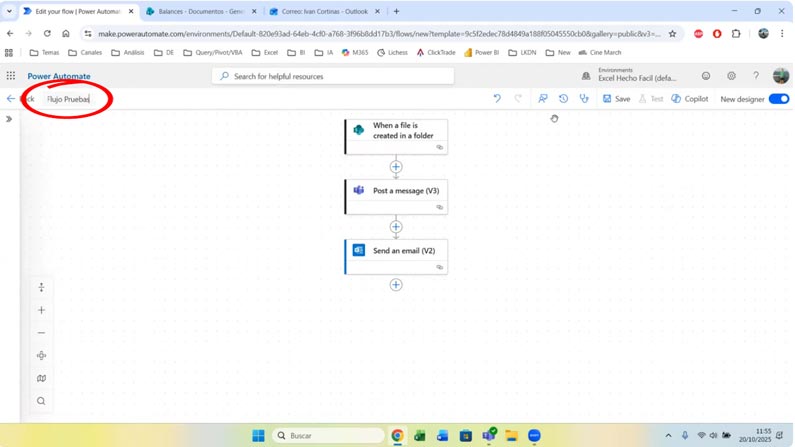Click the Teams icon on message card
Image resolution: width=795 pixels, height=447 pixels.
click(358, 190)
